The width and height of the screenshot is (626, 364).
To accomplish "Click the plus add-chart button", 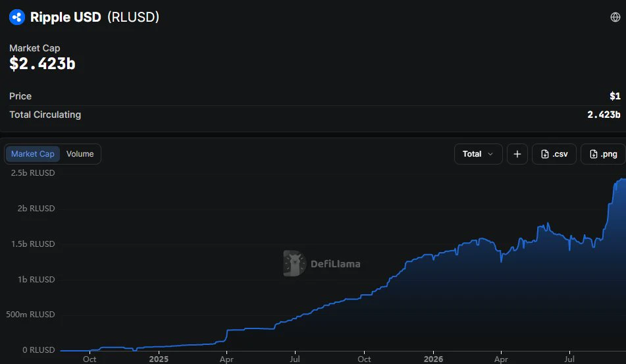I will (x=517, y=154).
